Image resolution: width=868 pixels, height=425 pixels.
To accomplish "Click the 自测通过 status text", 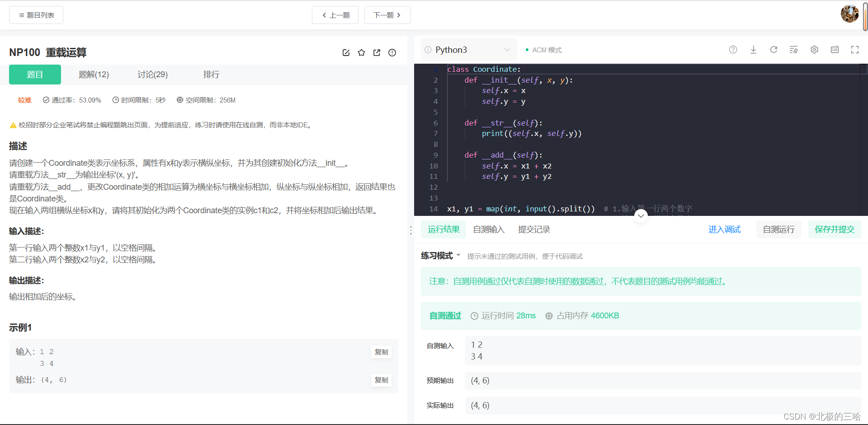I will pyautogui.click(x=445, y=316).
